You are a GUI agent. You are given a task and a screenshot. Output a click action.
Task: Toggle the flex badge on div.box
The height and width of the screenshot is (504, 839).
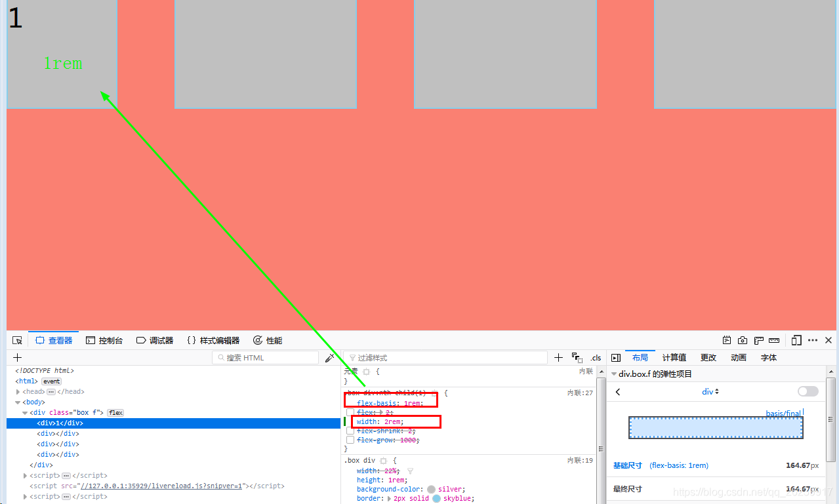click(x=115, y=412)
